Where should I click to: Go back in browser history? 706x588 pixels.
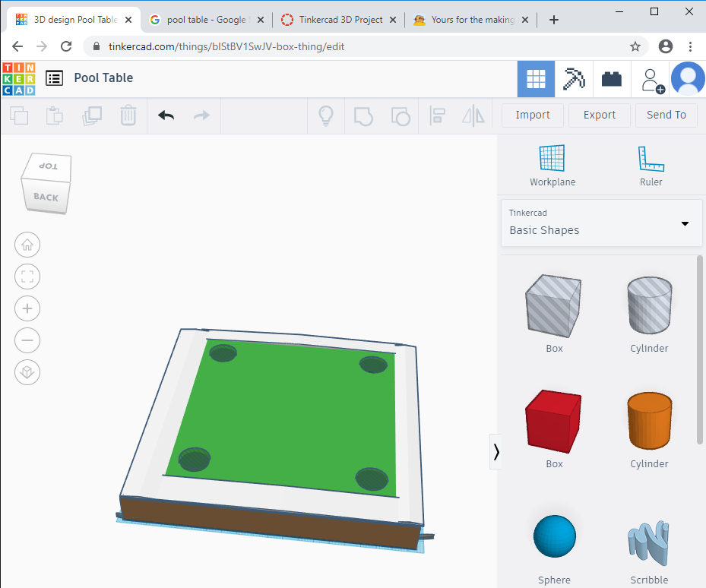tap(17, 46)
